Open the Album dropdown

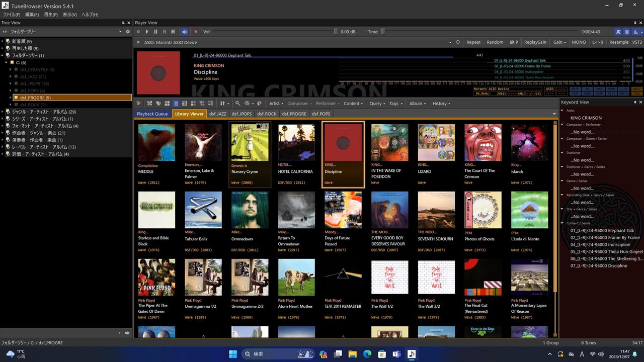pyautogui.click(x=418, y=104)
